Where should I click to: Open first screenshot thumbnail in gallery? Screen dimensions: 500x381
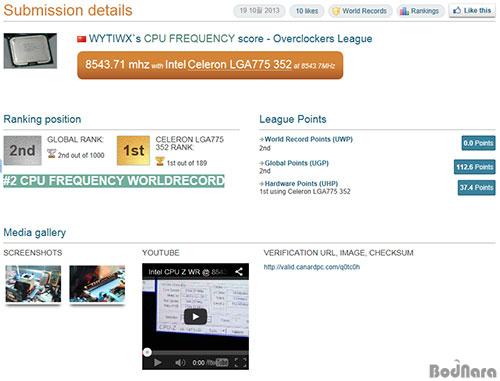click(x=33, y=284)
